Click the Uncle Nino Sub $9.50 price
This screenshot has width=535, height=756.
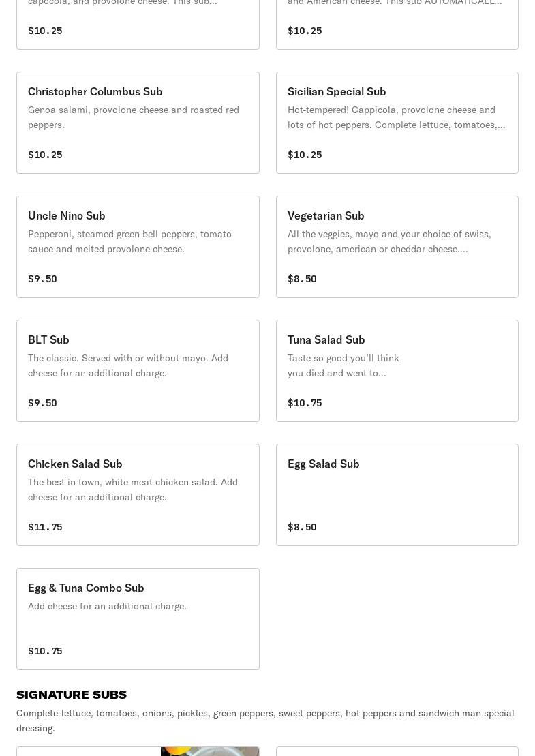pyautogui.click(x=42, y=279)
